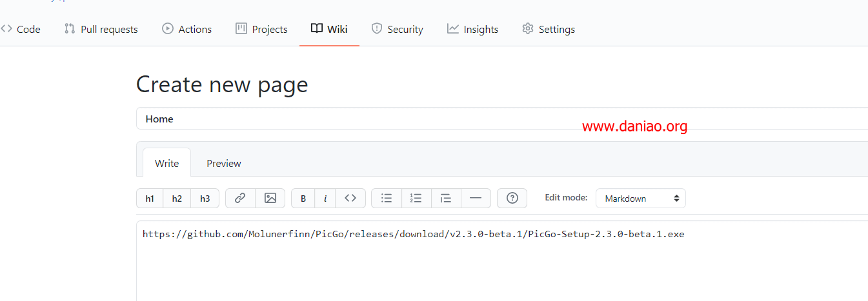Apply italic formatting with the i button
Viewport: 868px width, 301px height.
tap(325, 199)
